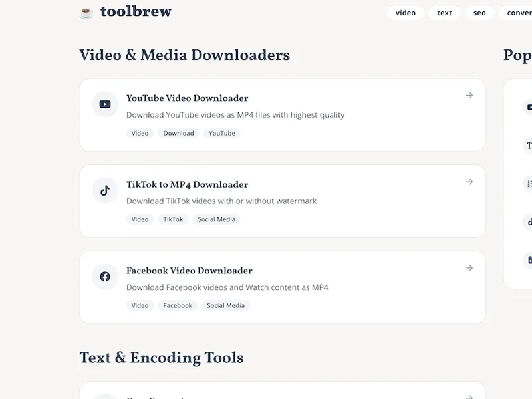Screen dimensions: 532x399
Task: Click the YouTube tag on YouTube card
Action: pos(222,134)
